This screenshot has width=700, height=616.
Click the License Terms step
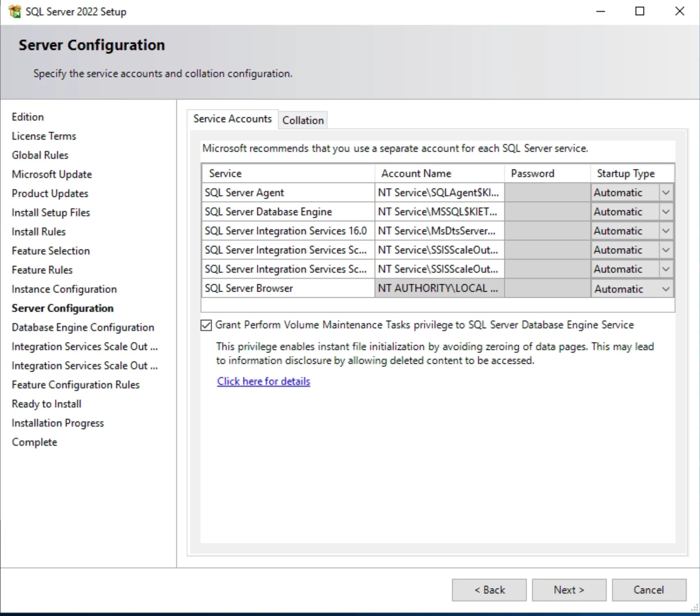coord(44,136)
